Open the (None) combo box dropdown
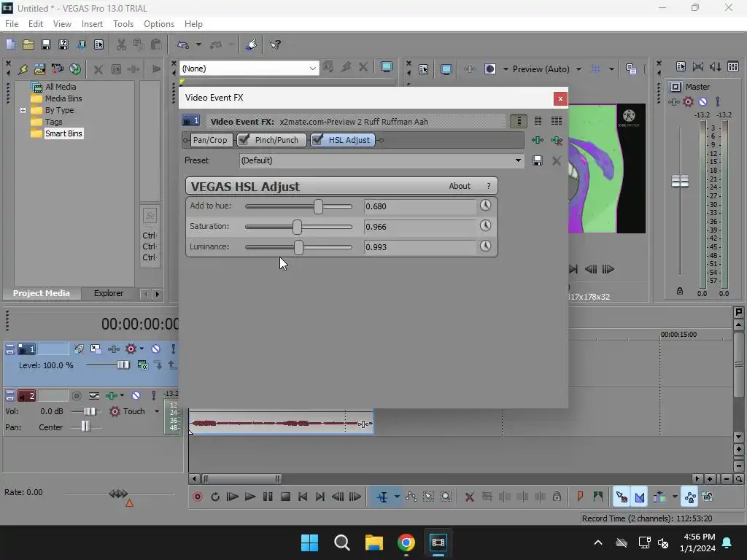 312,69
